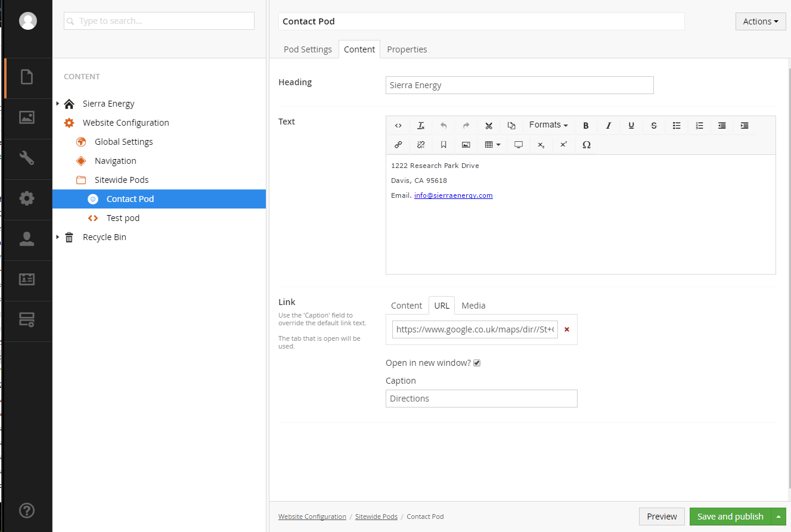Toggle 'Open in new window' checkbox
The image size is (791, 532).
tap(477, 363)
